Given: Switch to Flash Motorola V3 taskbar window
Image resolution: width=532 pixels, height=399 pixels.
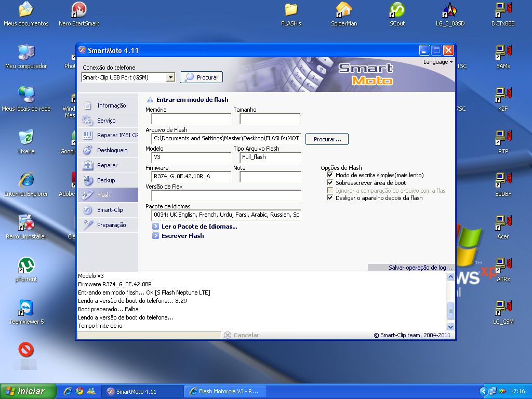Looking at the screenshot, I should pyautogui.click(x=225, y=392).
